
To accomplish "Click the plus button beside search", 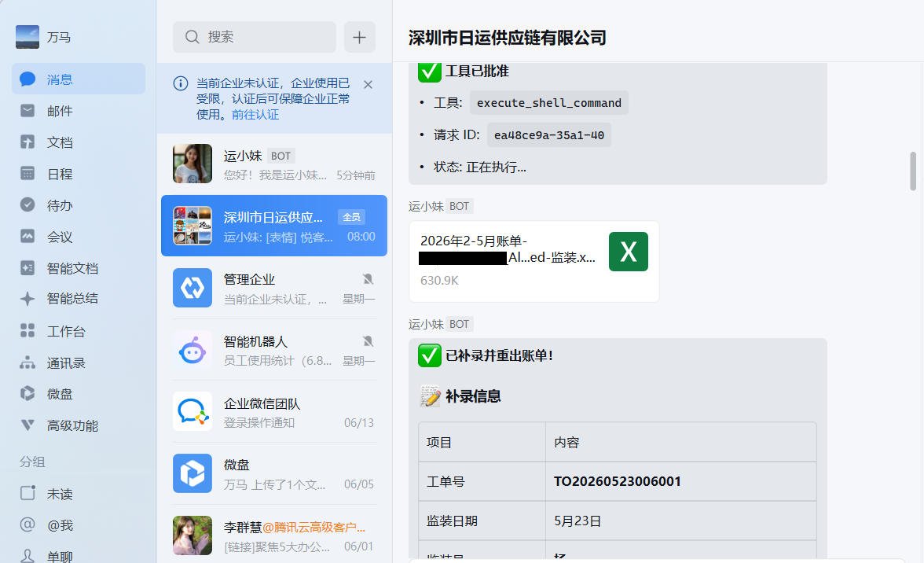I will tap(360, 37).
